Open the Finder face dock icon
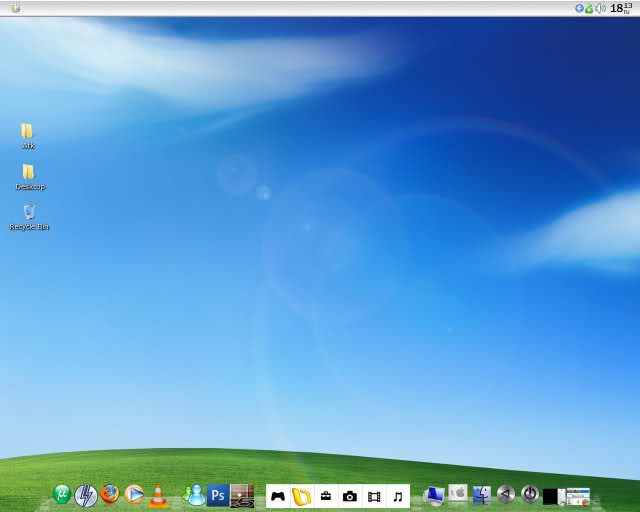This screenshot has height=512, width=640. pos(482,495)
